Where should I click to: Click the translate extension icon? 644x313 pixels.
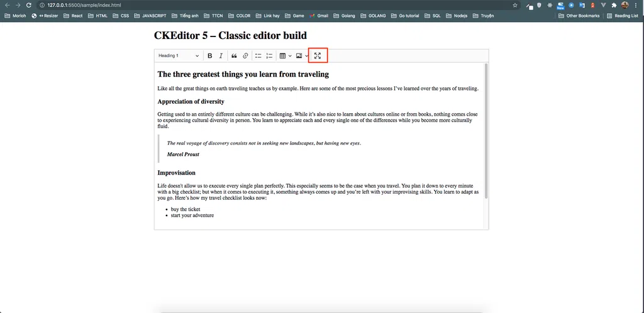(x=582, y=5)
